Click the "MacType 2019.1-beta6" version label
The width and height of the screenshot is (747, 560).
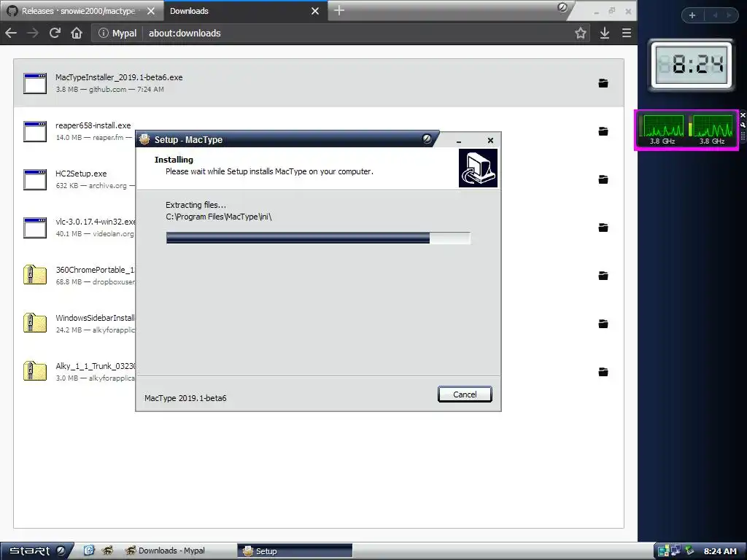coord(185,398)
